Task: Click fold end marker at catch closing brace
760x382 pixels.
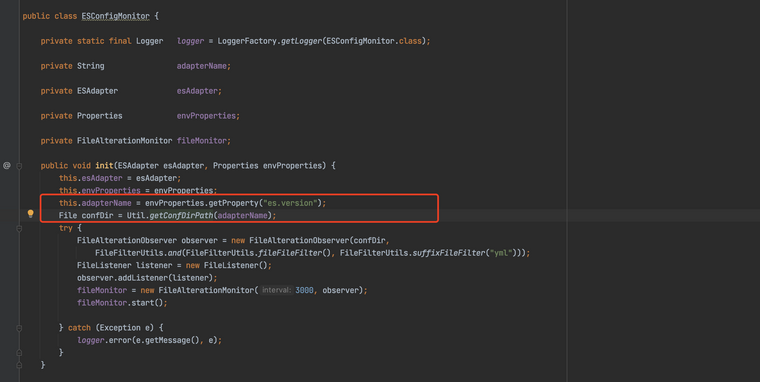Action: (19, 352)
